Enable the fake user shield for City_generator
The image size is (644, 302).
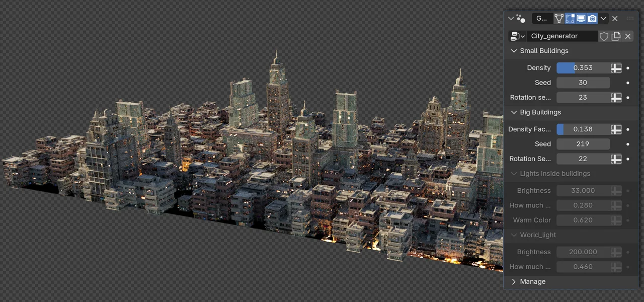coord(604,36)
